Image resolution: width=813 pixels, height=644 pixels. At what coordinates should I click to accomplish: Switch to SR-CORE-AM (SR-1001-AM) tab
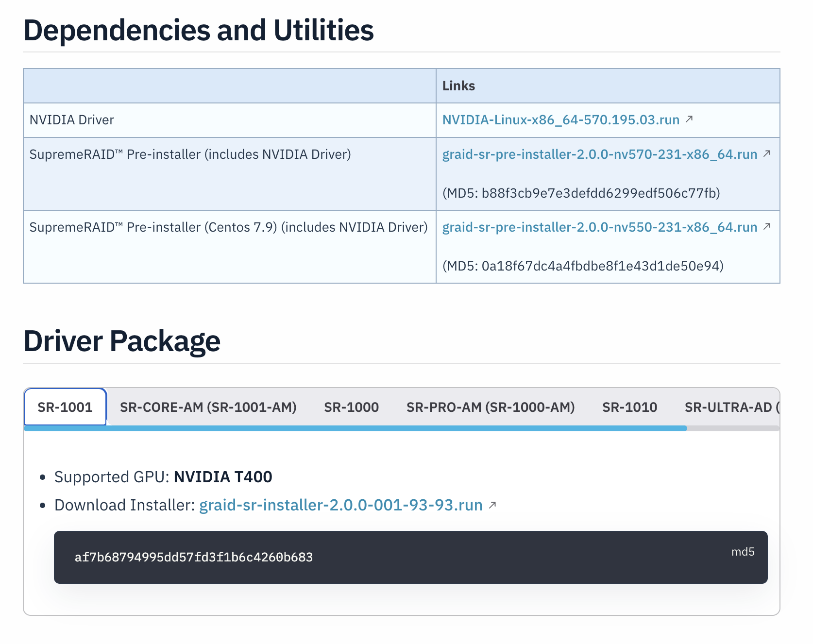(208, 407)
